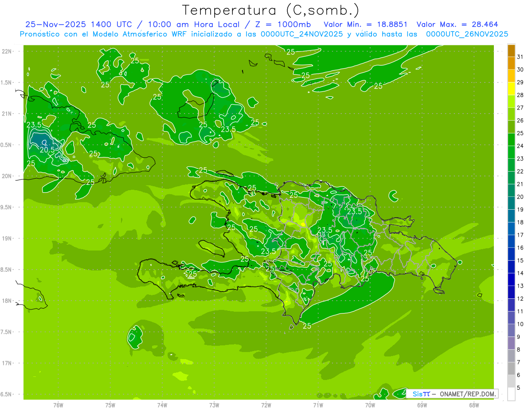This screenshot has height=411, width=532.
Task: Click the '20N' latitude axis label
Action: (7, 176)
